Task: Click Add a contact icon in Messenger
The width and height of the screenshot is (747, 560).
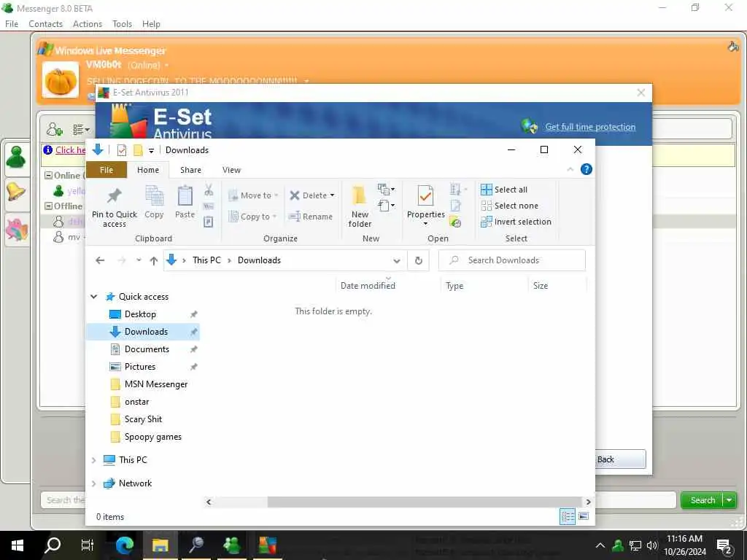Action: [54, 129]
